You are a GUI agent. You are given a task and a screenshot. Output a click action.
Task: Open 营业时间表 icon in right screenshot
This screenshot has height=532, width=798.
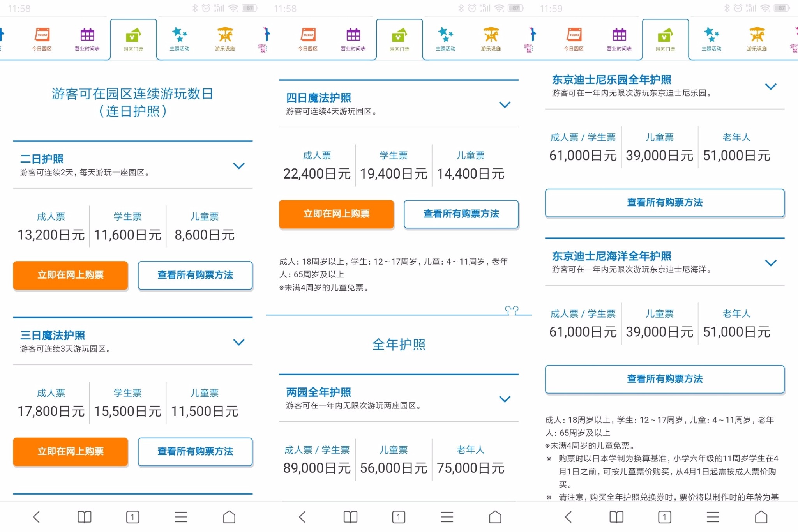(619, 39)
